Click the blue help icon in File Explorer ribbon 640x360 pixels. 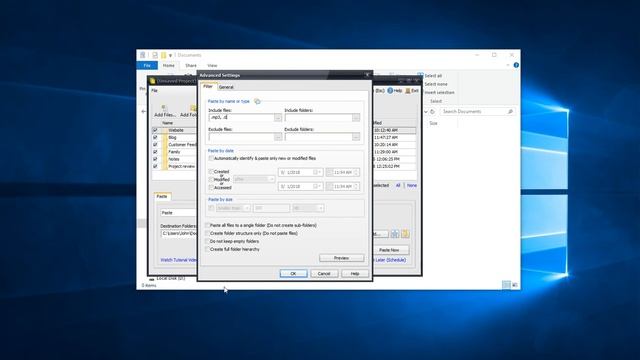(x=516, y=65)
